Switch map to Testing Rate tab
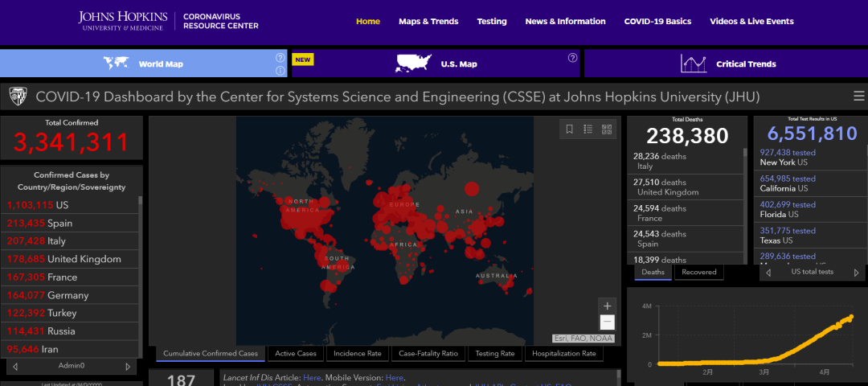 [x=495, y=353]
